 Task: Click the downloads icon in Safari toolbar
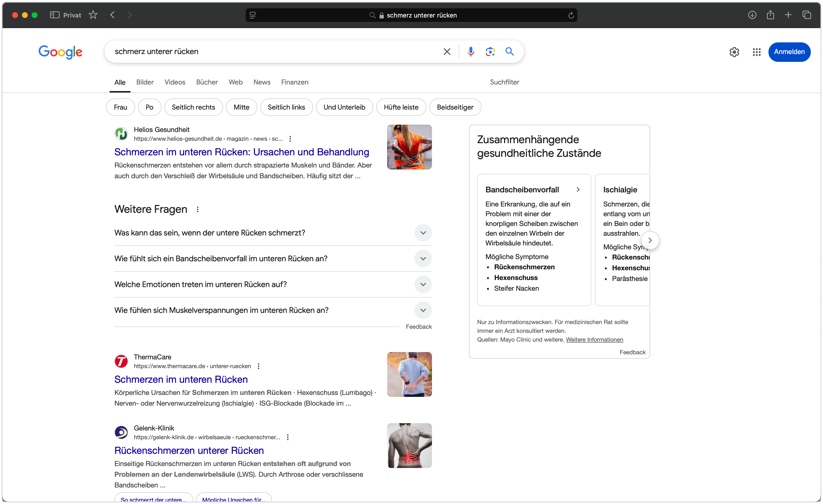point(752,15)
